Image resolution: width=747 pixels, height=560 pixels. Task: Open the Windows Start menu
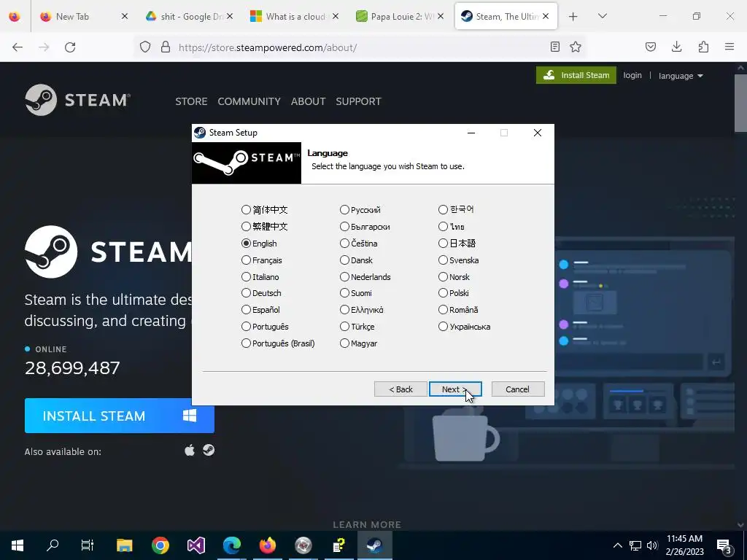click(18, 545)
